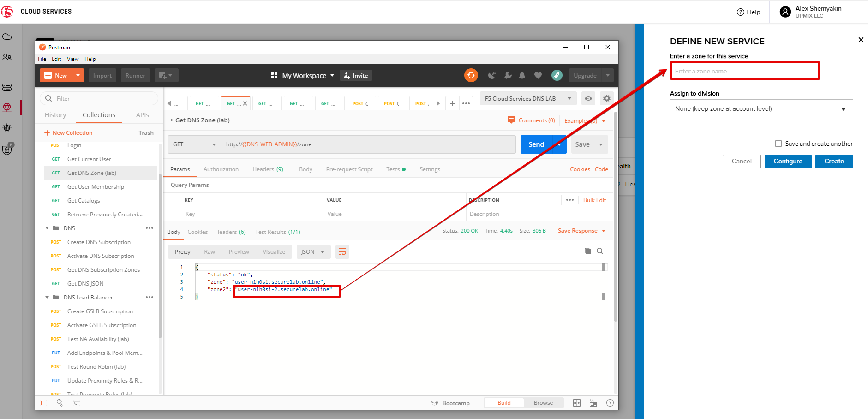The width and height of the screenshot is (868, 419).
Task: Open the View menu
Action: (73, 59)
